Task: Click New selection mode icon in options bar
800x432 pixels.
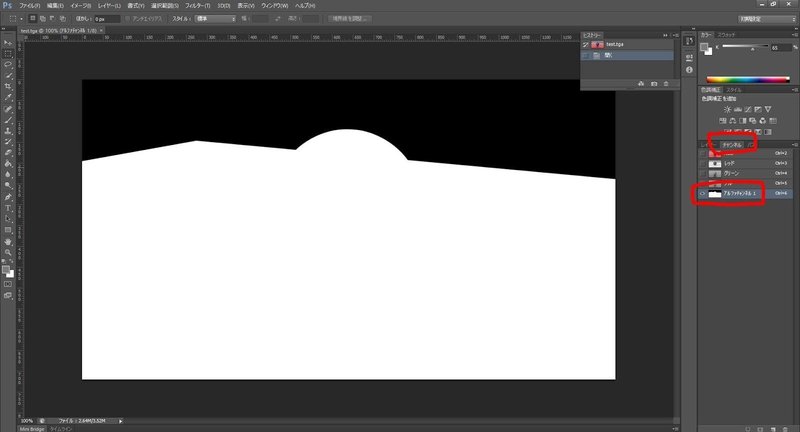Action: (x=33, y=18)
